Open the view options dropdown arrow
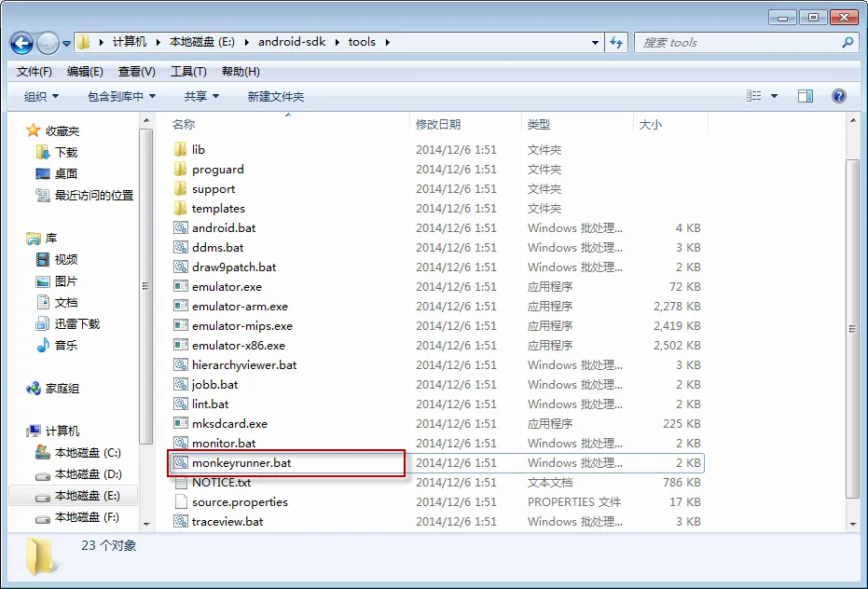Viewport: 868px width, 589px height. point(775,96)
